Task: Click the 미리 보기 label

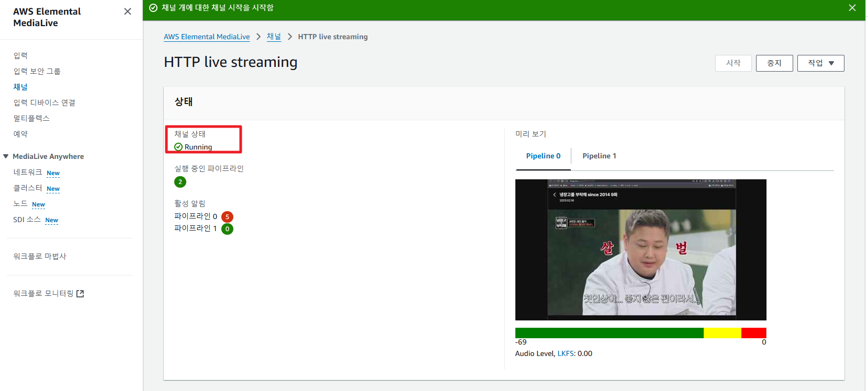Action: [531, 134]
